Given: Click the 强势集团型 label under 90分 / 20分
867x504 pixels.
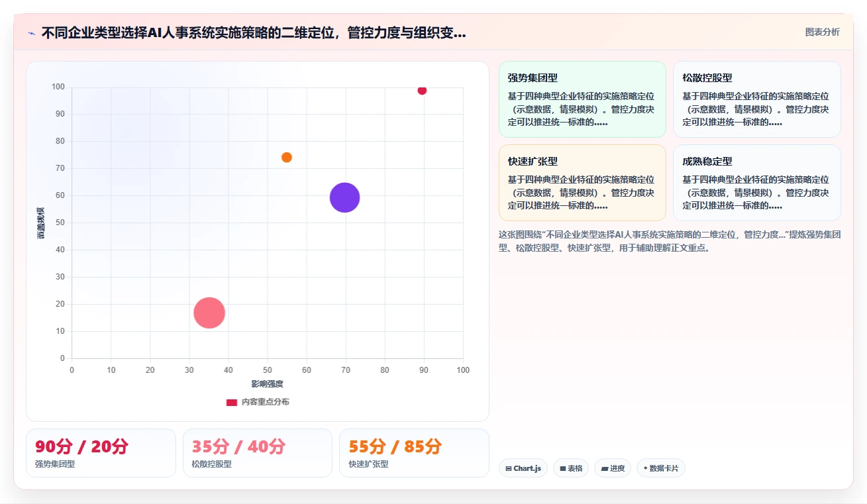Looking at the screenshot, I should click(55, 464).
